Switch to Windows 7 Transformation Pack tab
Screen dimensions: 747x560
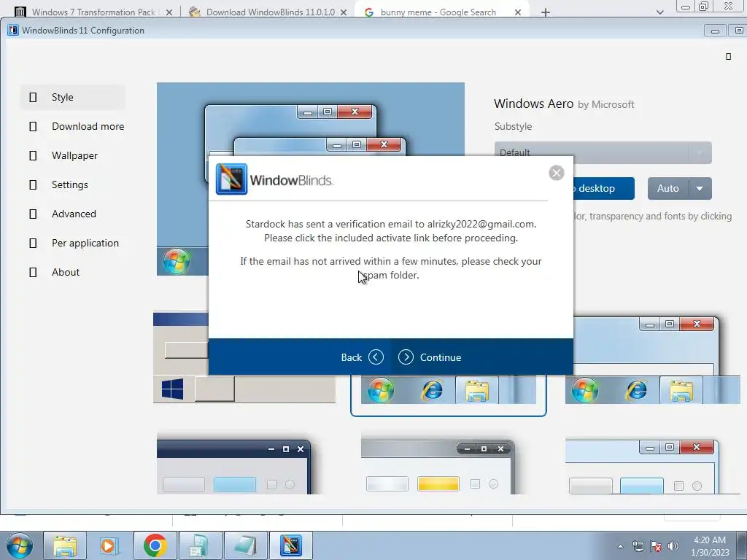[x=93, y=12]
